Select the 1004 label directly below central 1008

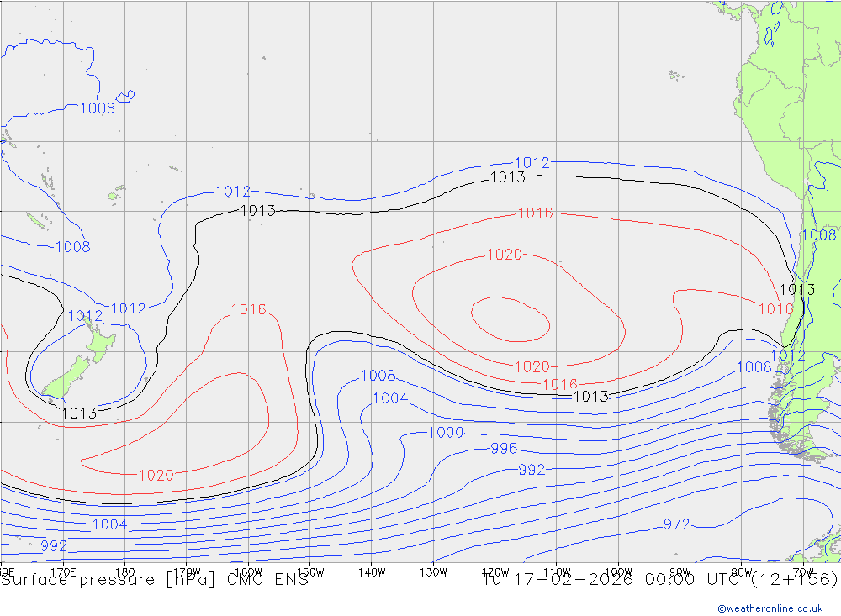click(390, 398)
